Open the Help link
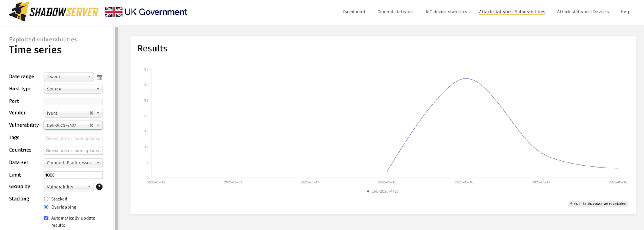 (625, 12)
